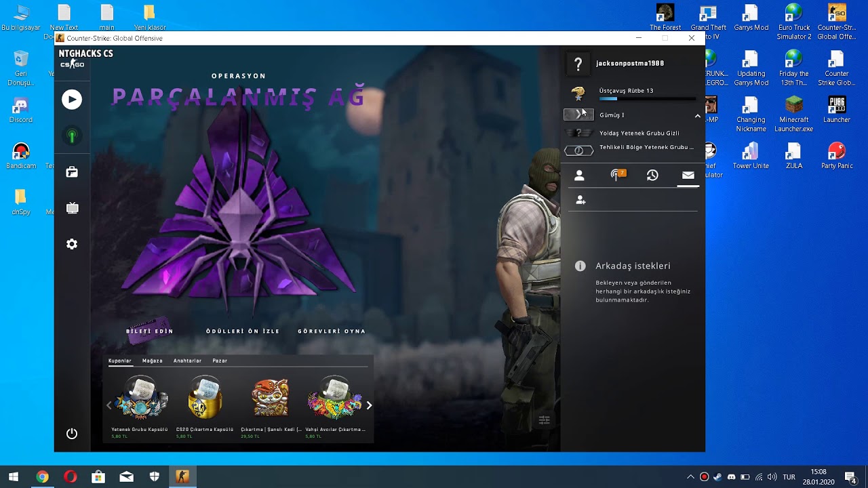Click the Gümüş I rank label

[x=612, y=115]
